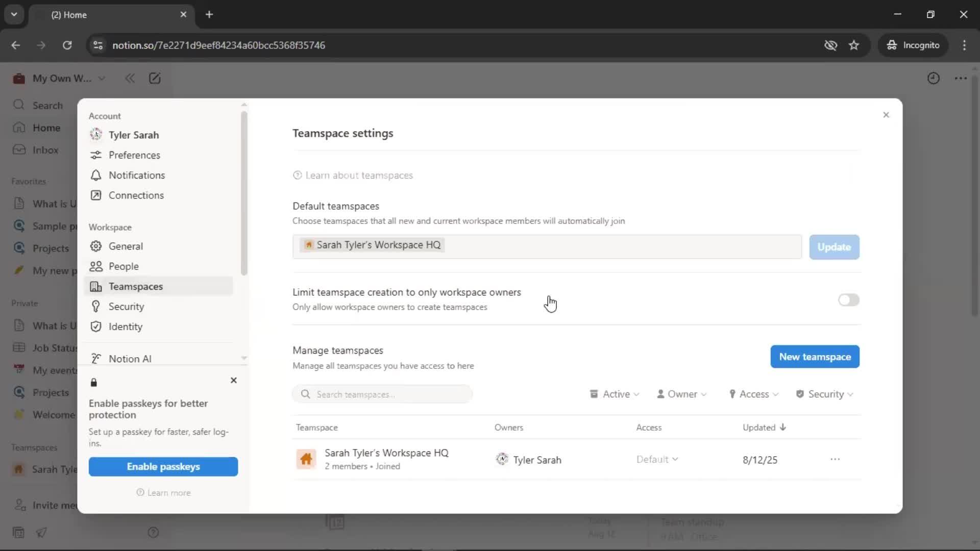Click the tracking protection eye icon
Image resolution: width=980 pixels, height=551 pixels.
(830, 45)
